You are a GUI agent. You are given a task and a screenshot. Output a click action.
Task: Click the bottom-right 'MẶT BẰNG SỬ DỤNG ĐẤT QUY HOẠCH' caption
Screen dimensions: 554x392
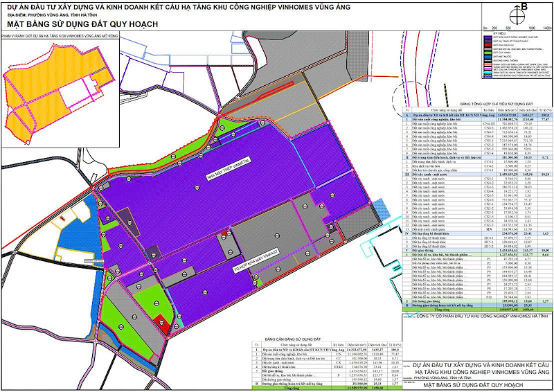click(x=473, y=385)
